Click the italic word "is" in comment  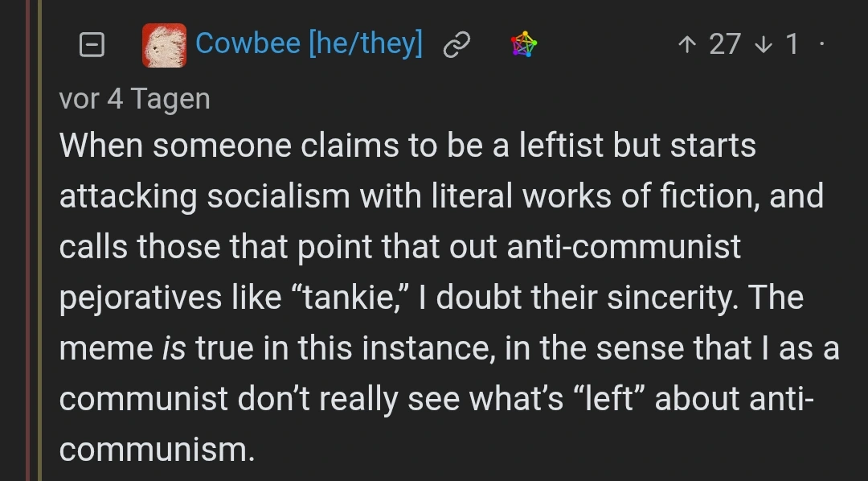171,348
